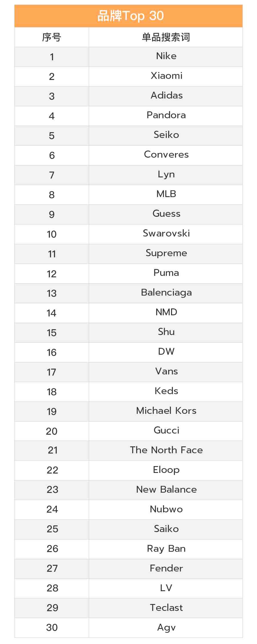The image size is (257, 644).
Task: Select the Agv brand cell
Action: pyautogui.click(x=166, y=628)
